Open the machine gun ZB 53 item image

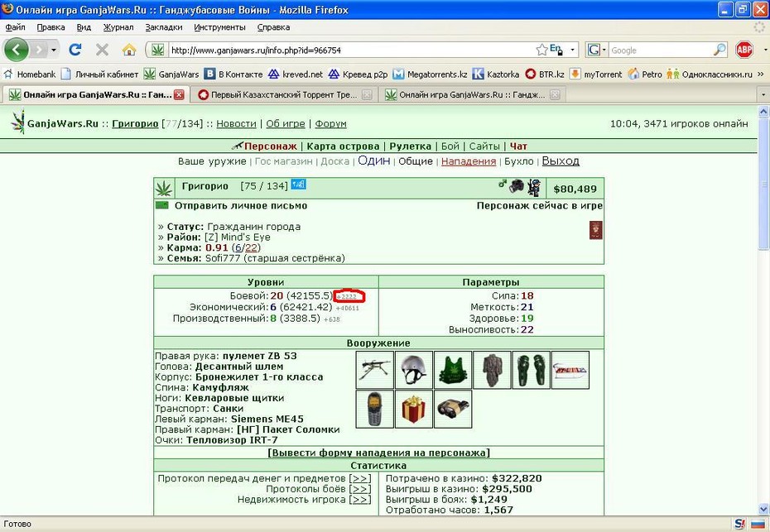pos(375,370)
